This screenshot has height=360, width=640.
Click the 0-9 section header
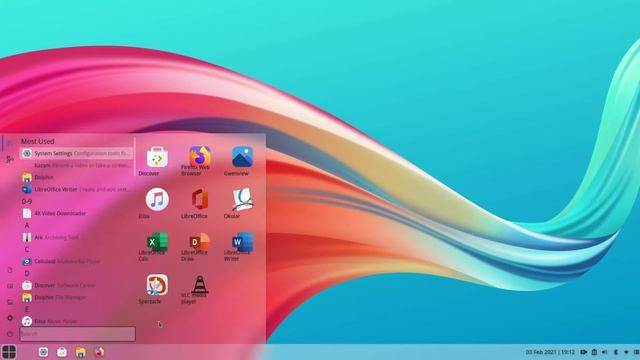pyautogui.click(x=27, y=201)
